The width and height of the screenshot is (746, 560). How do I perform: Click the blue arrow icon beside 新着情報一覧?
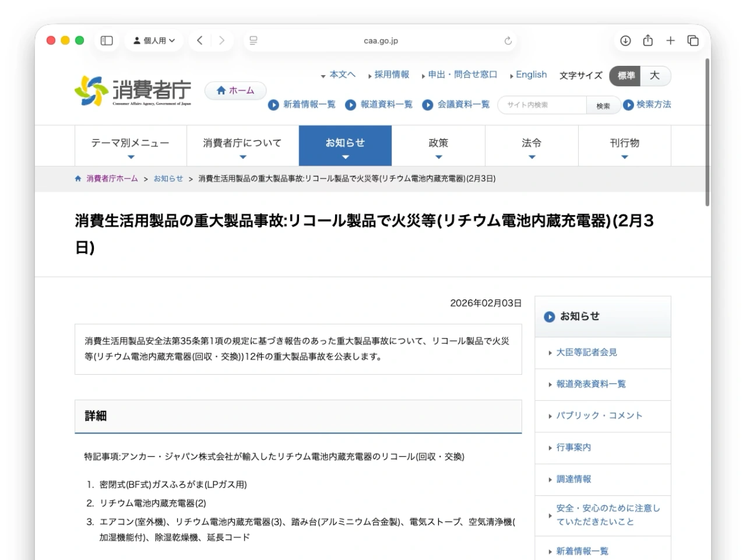272,105
